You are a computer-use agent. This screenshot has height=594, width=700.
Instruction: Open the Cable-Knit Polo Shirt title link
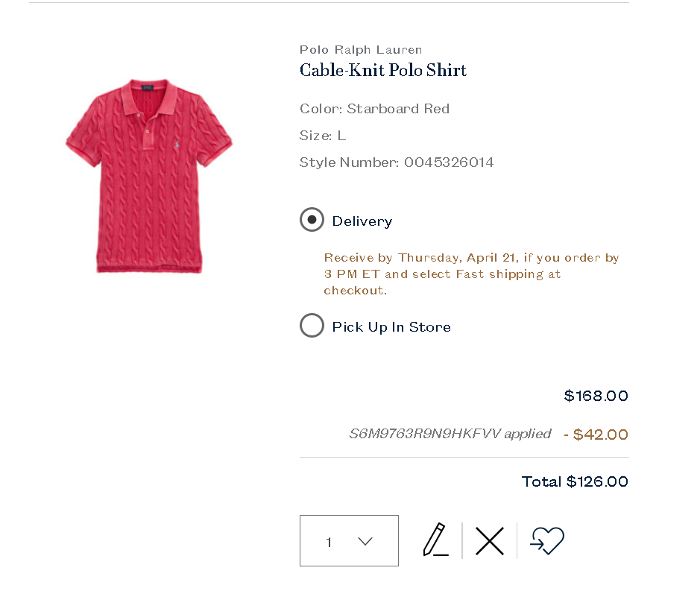point(383,70)
